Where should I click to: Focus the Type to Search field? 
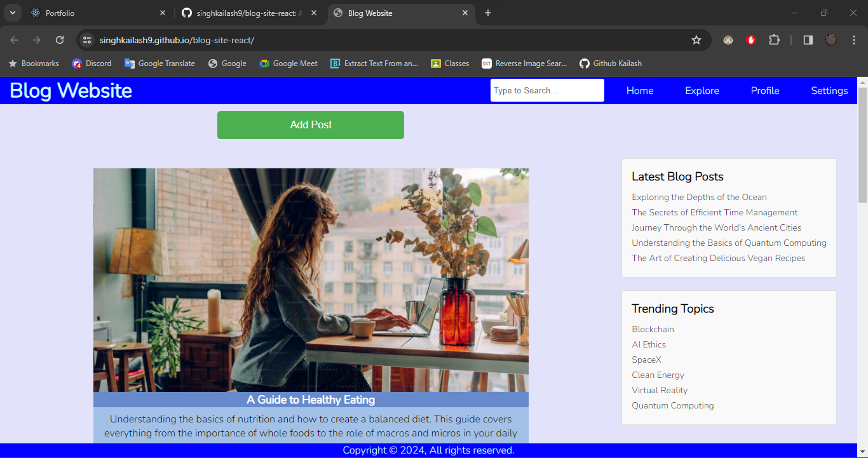coord(547,90)
